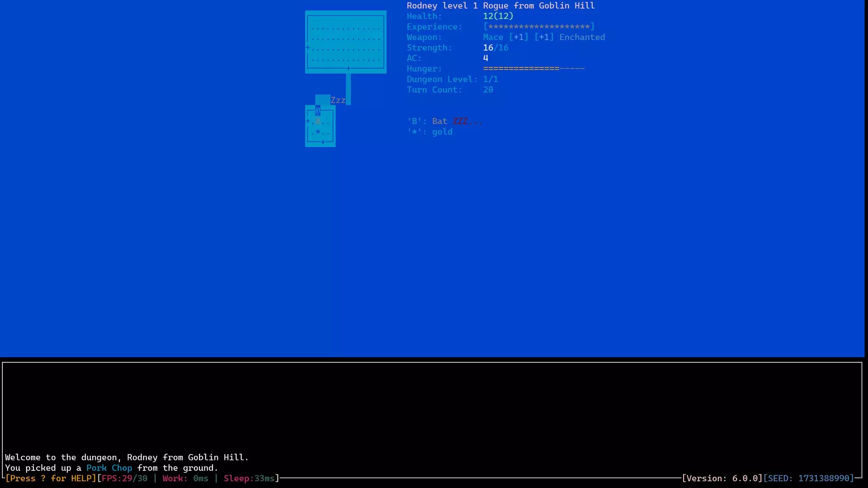Click the bottom door '+' of small room
Viewport: 868px width, 488px height.
point(323,142)
